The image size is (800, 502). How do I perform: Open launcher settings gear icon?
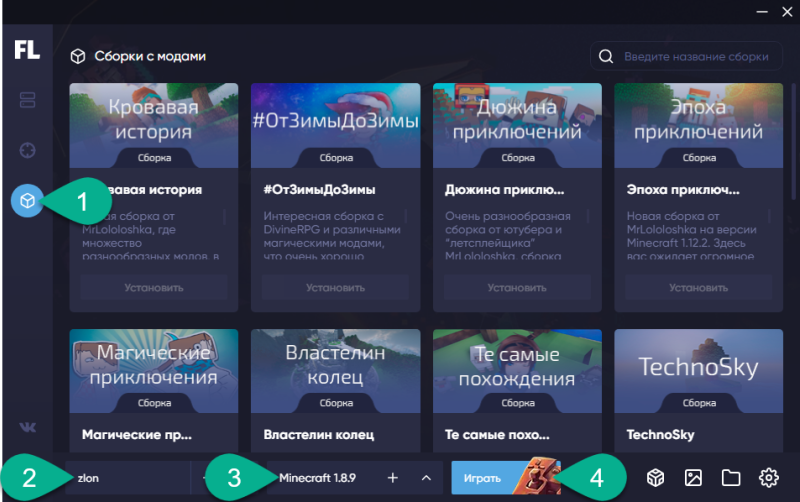[768, 478]
